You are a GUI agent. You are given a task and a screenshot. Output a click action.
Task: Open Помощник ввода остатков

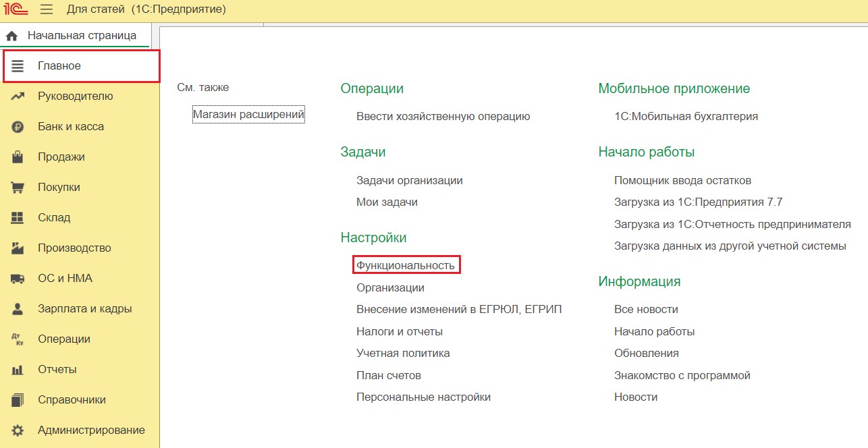(x=683, y=181)
